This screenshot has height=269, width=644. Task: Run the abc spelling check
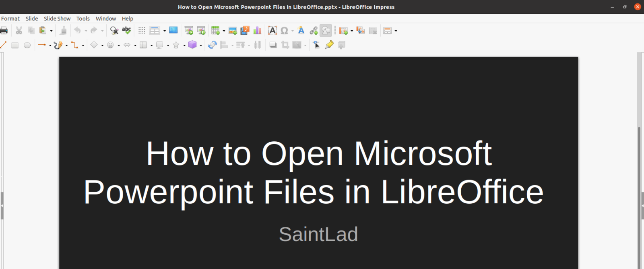pos(126,31)
